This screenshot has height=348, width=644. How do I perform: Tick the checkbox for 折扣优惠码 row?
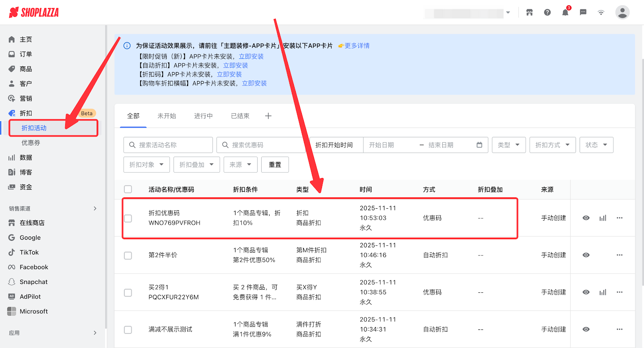(128, 218)
